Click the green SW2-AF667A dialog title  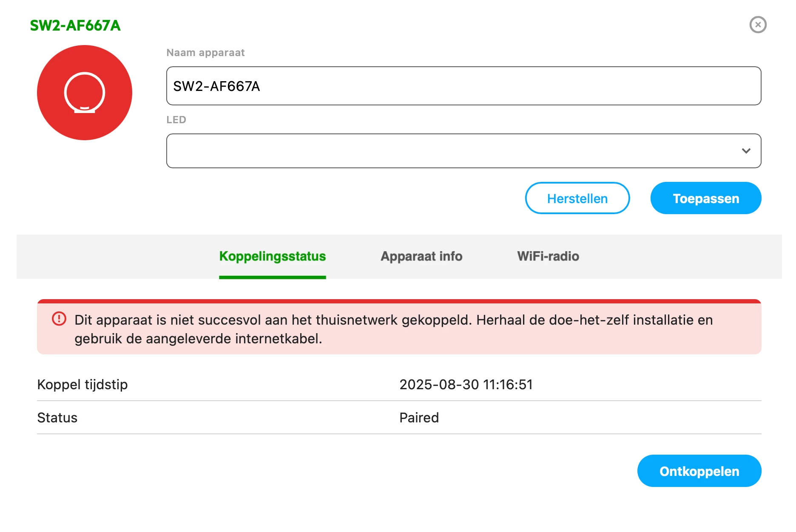click(75, 25)
